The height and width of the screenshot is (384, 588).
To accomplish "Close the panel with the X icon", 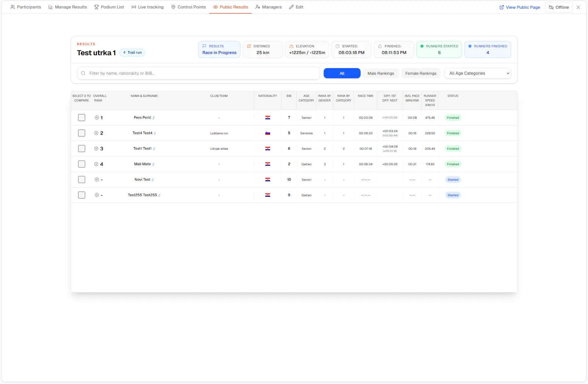I will (578, 7).
